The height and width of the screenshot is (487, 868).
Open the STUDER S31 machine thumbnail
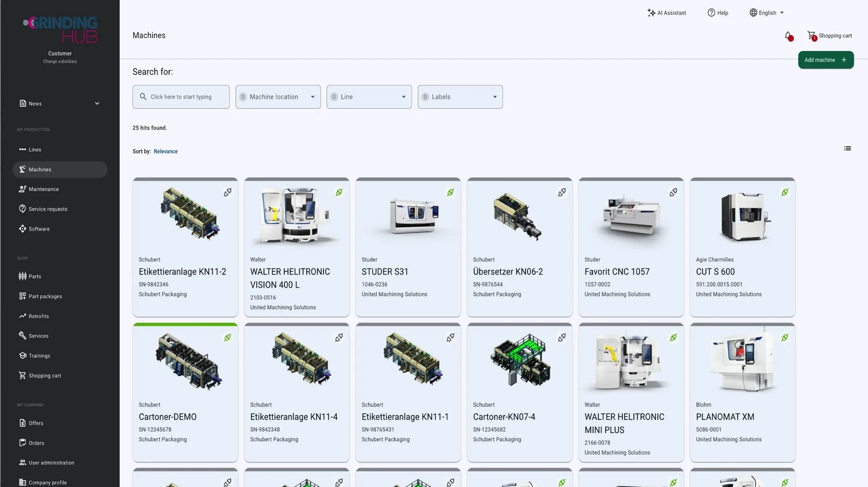(414, 216)
